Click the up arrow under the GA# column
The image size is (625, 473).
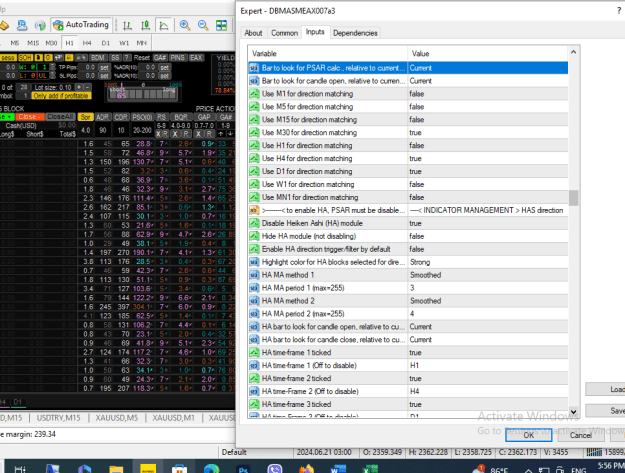[x=220, y=134]
